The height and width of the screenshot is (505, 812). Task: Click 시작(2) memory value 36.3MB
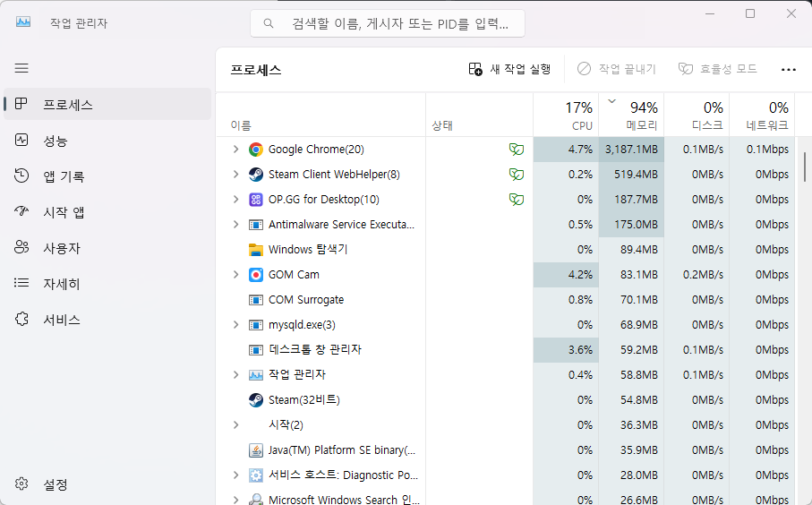[x=631, y=424]
